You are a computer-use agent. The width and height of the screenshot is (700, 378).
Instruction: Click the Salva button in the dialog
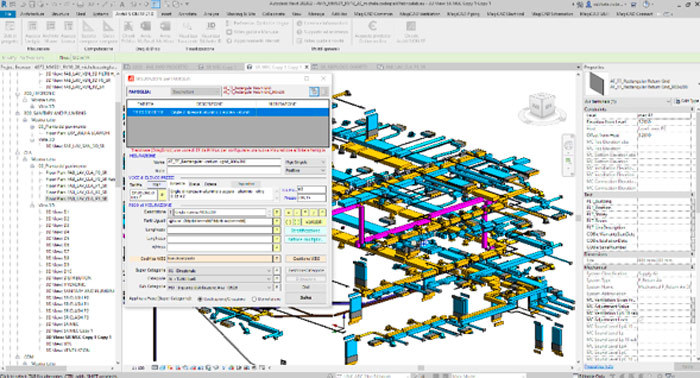point(306,298)
